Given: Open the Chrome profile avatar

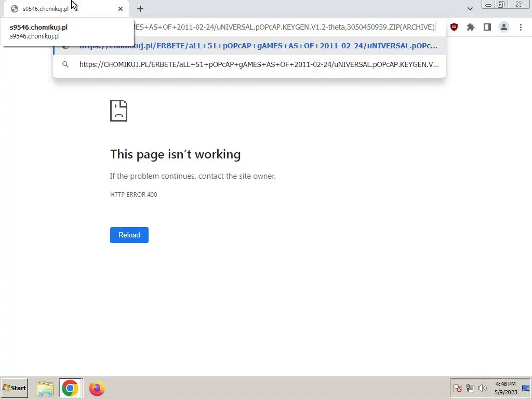Looking at the screenshot, I should 504,27.
